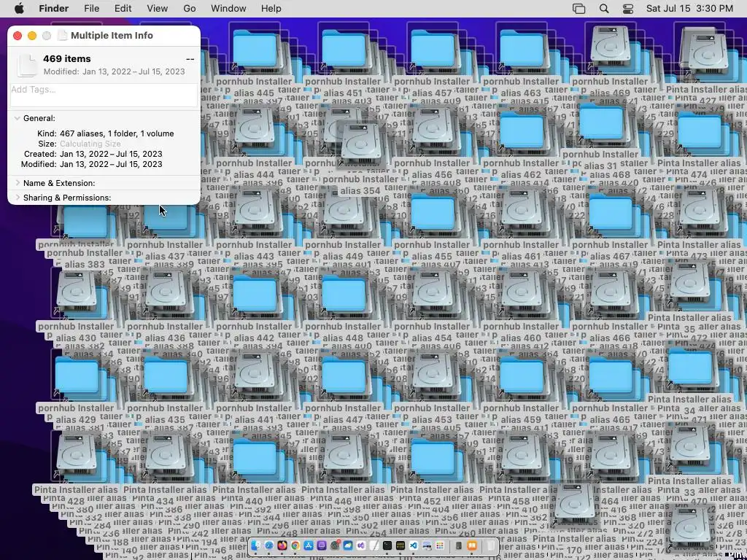Open the Window menu
This screenshot has height=560, width=747.
[228, 9]
